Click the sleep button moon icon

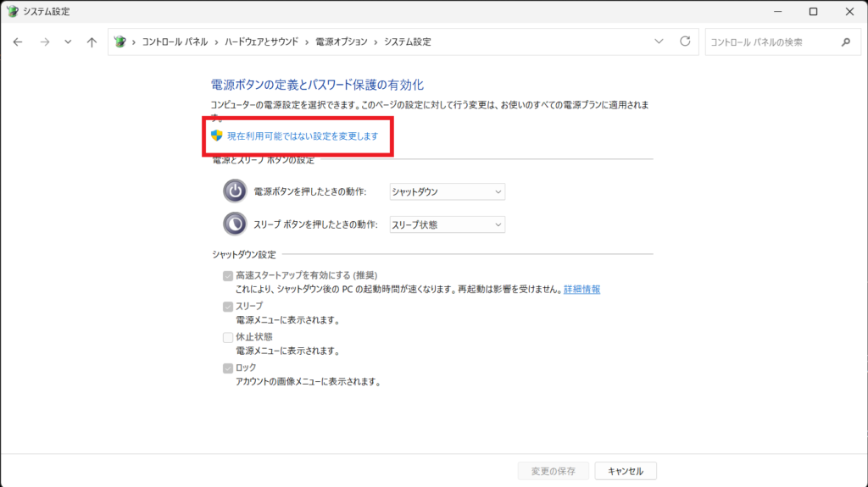coord(235,224)
